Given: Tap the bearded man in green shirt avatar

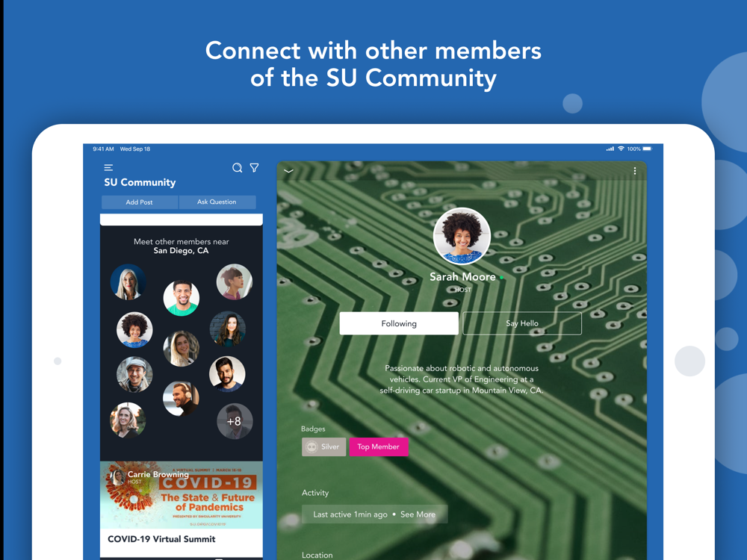Looking at the screenshot, I should 181,298.
